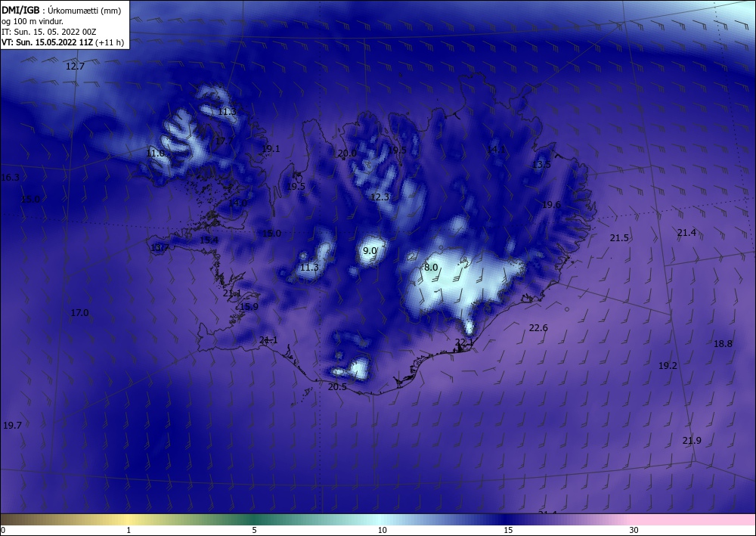Click the "(+11 h)" forecast offset text
This screenshot has width=756, height=536.
[x=110, y=42]
